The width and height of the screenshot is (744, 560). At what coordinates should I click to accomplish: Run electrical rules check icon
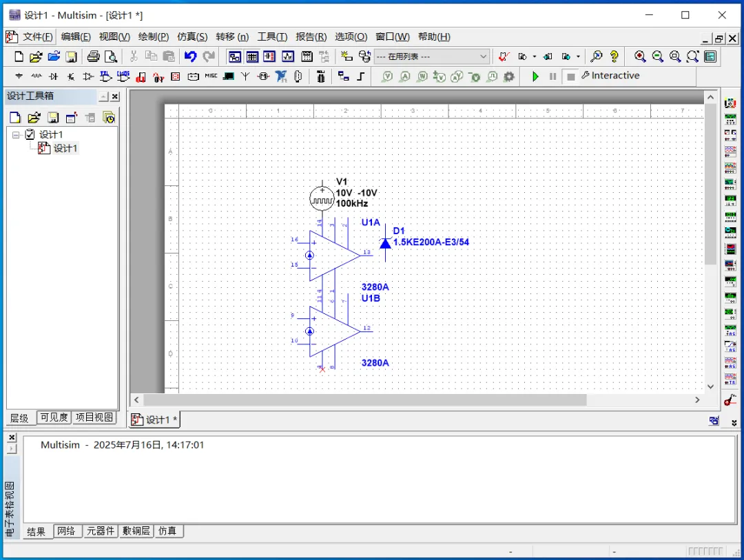(504, 56)
